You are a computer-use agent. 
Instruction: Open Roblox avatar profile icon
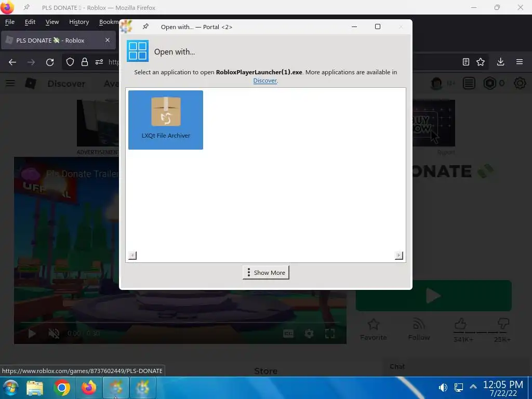[x=436, y=83]
